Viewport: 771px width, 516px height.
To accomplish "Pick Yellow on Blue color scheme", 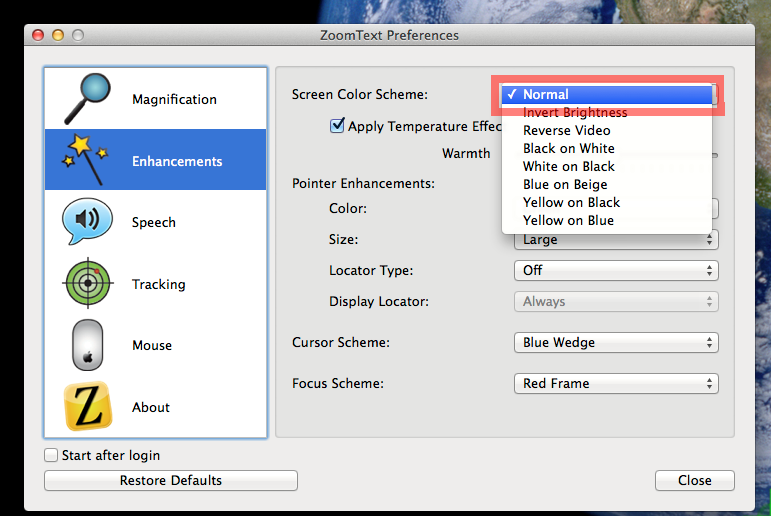I will pos(568,220).
